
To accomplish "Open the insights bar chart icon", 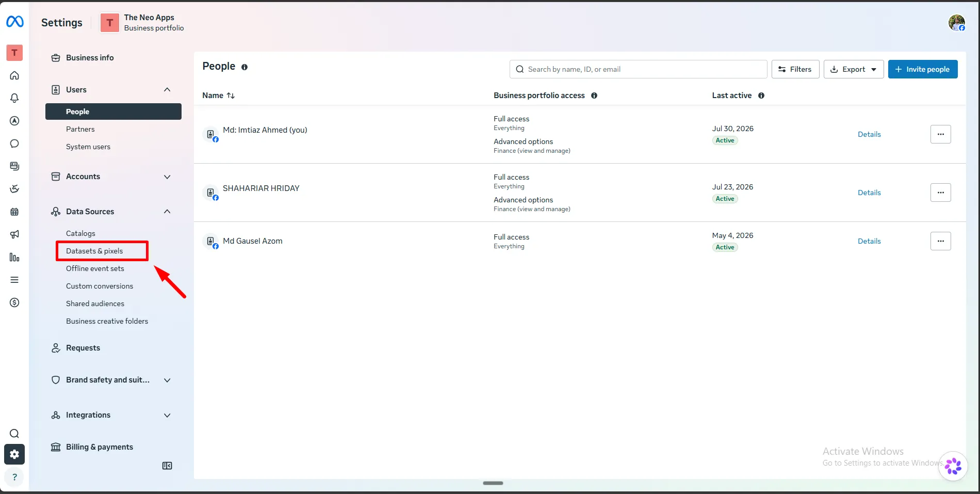I will [14, 257].
